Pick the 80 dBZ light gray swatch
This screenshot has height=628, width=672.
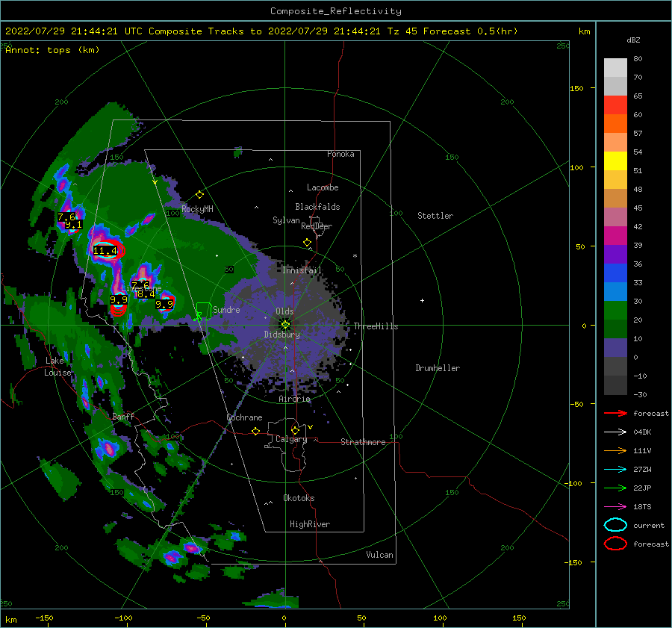coord(615,67)
